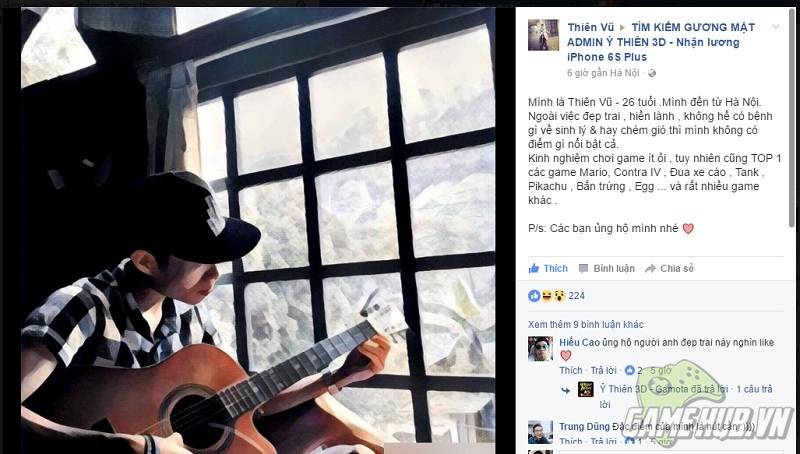Click Thiên Vũ's profile picture thumbnail
The image size is (800, 454).
(543, 35)
